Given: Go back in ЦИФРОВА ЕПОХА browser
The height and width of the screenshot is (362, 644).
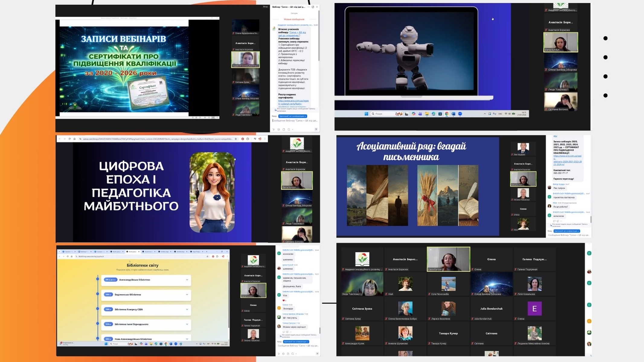Looking at the screenshot, I should click(x=59, y=139).
